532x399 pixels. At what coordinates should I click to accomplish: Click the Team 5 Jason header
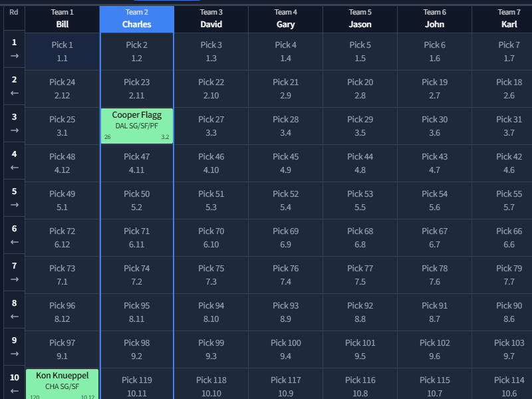[x=360, y=19]
